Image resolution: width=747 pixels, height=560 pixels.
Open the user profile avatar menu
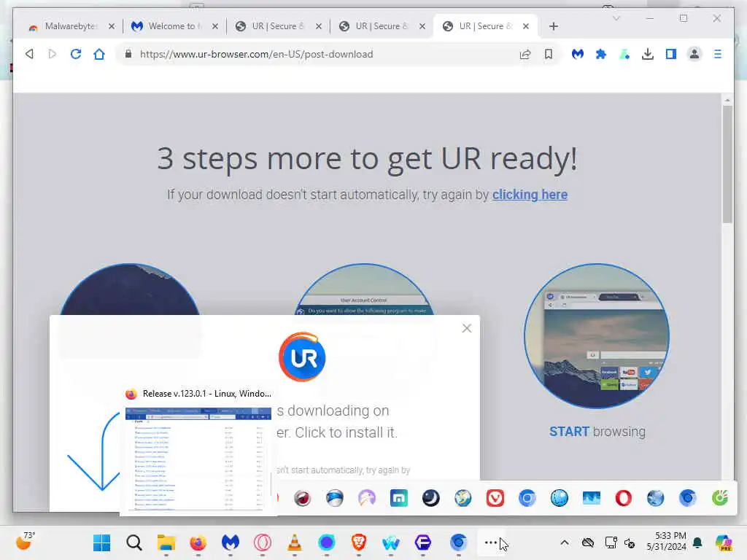[694, 54]
